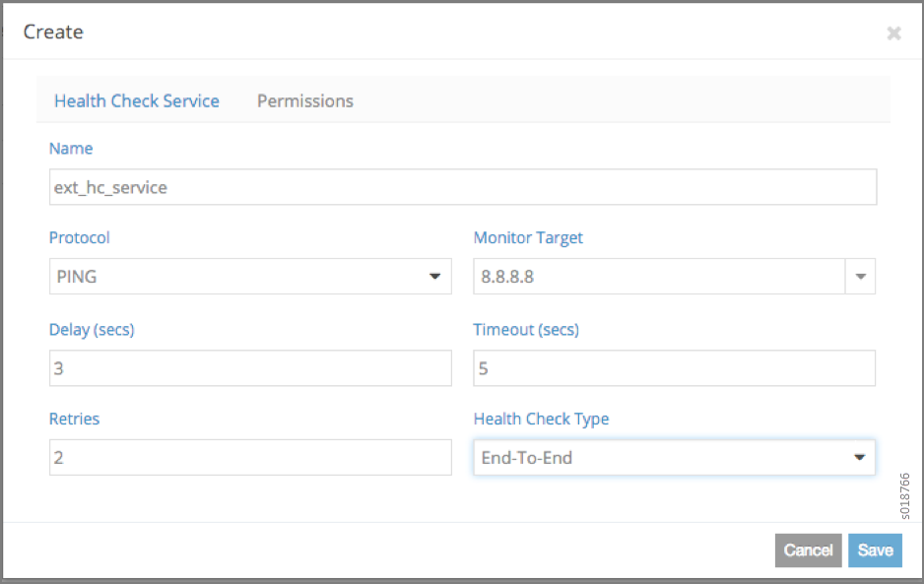Focus the Delay (secs) input field
The height and width of the screenshot is (584, 924).
click(250, 368)
